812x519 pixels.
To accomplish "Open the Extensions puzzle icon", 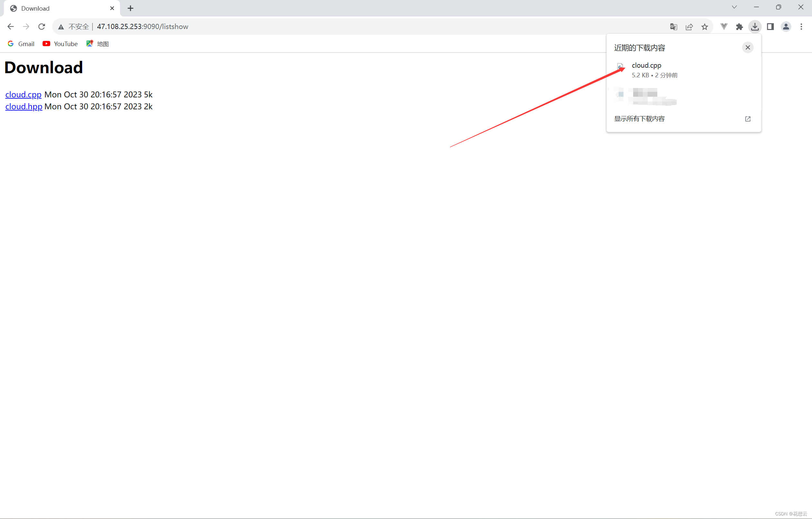I will point(739,27).
